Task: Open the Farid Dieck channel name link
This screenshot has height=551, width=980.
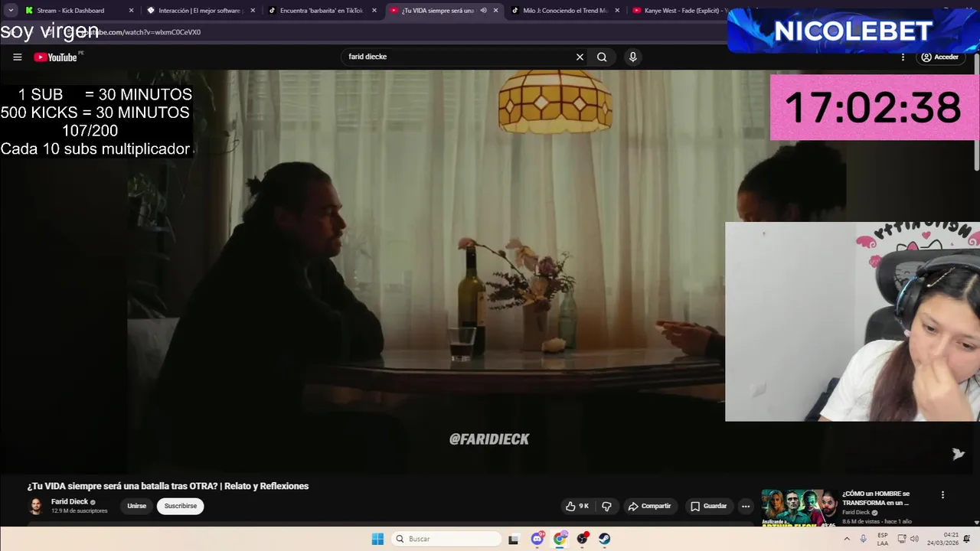Action: 70,502
